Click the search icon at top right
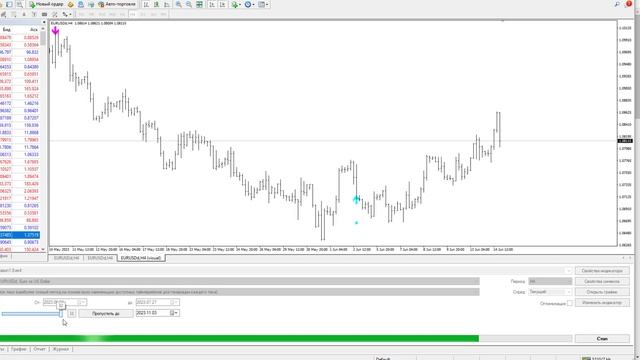640x360 pixels. point(617,4)
